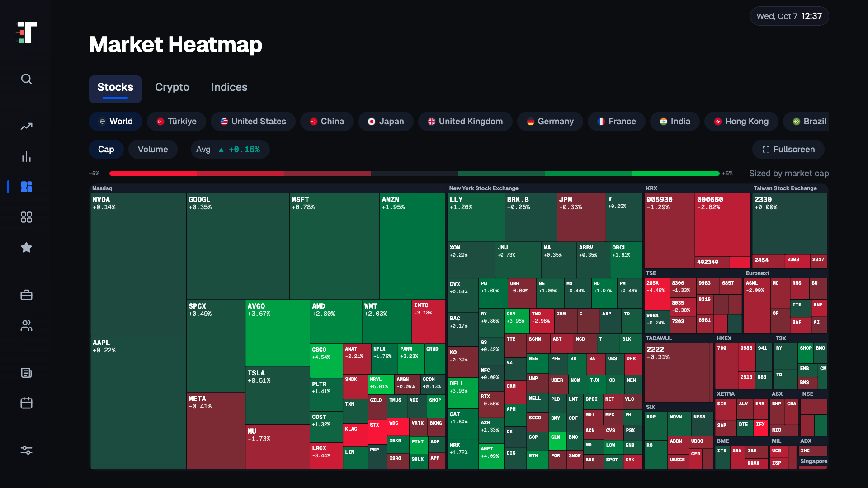Open the four-squares dashboard icon
The image size is (868, 488).
click(x=26, y=217)
